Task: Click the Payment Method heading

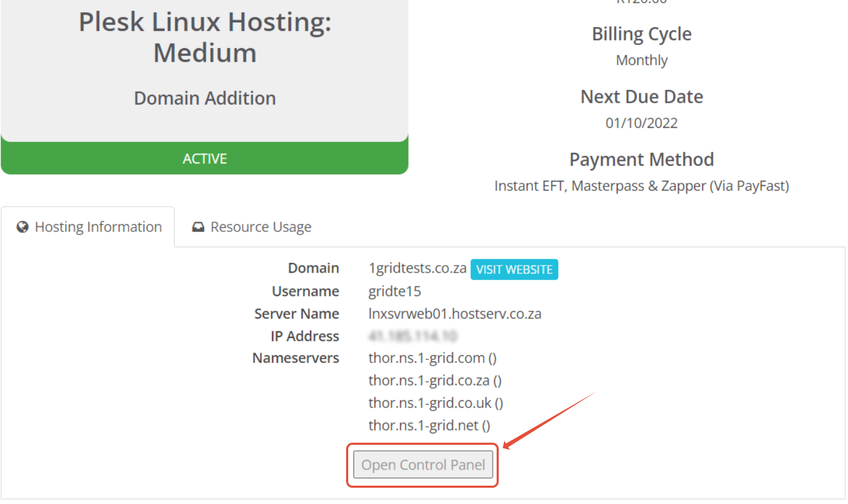Action: (641, 160)
